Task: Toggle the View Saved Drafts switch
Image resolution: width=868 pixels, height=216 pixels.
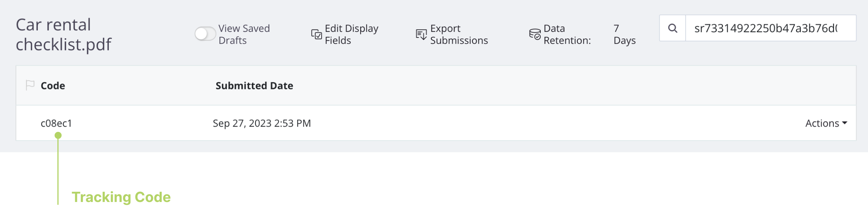Action: 205,34
